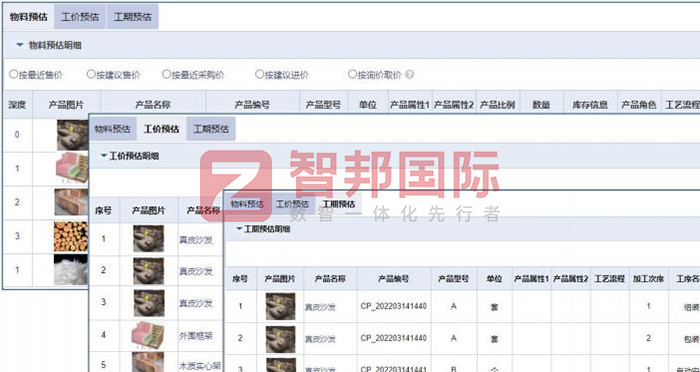The width and height of the screenshot is (700, 372).
Task: Open the logs thumbnail in depth 3 row
Action: click(x=71, y=236)
